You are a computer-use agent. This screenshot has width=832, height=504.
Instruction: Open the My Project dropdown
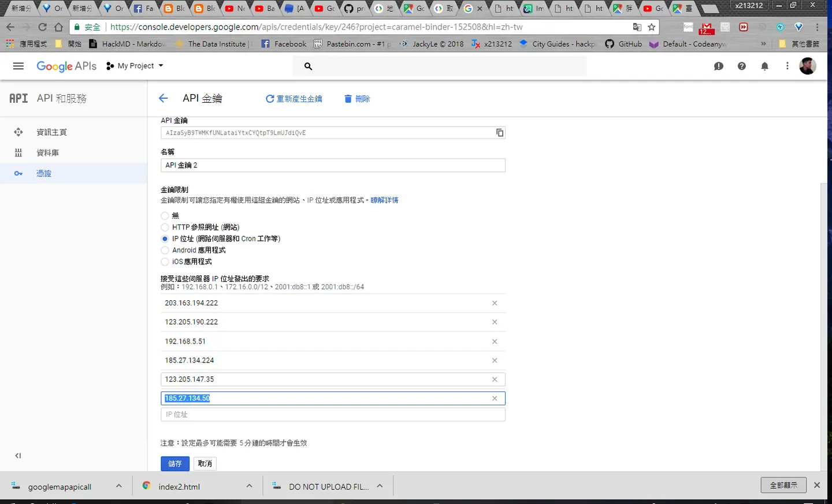135,66
